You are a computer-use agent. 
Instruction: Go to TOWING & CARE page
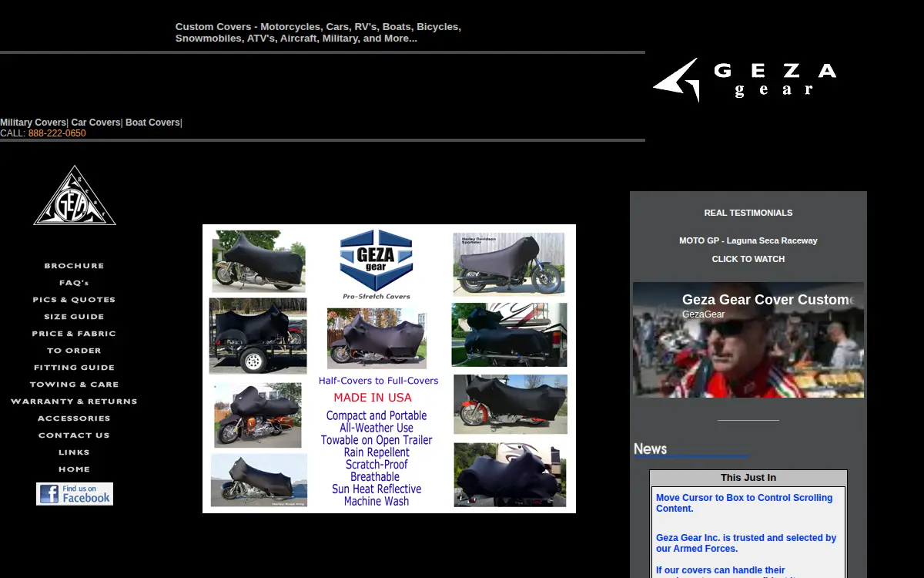[74, 385]
